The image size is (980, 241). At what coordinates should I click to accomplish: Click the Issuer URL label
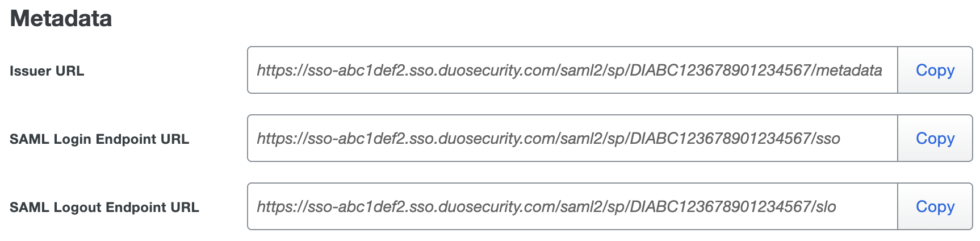click(x=47, y=71)
